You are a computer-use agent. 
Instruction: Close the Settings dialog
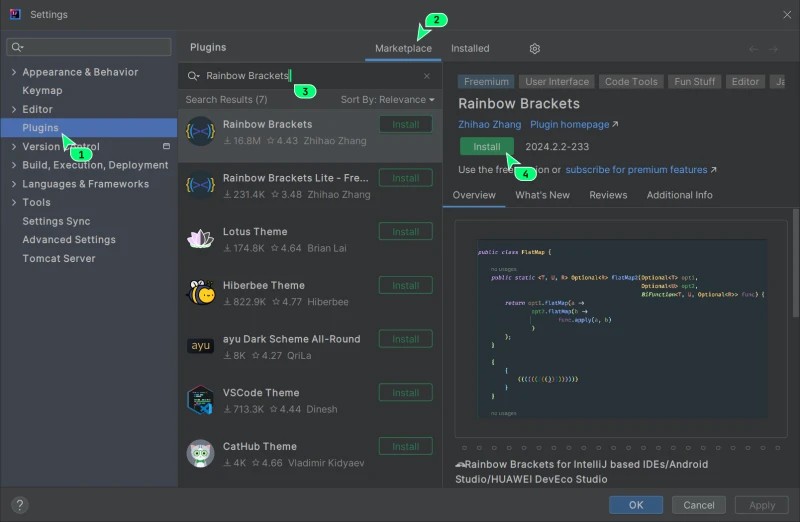tap(787, 15)
